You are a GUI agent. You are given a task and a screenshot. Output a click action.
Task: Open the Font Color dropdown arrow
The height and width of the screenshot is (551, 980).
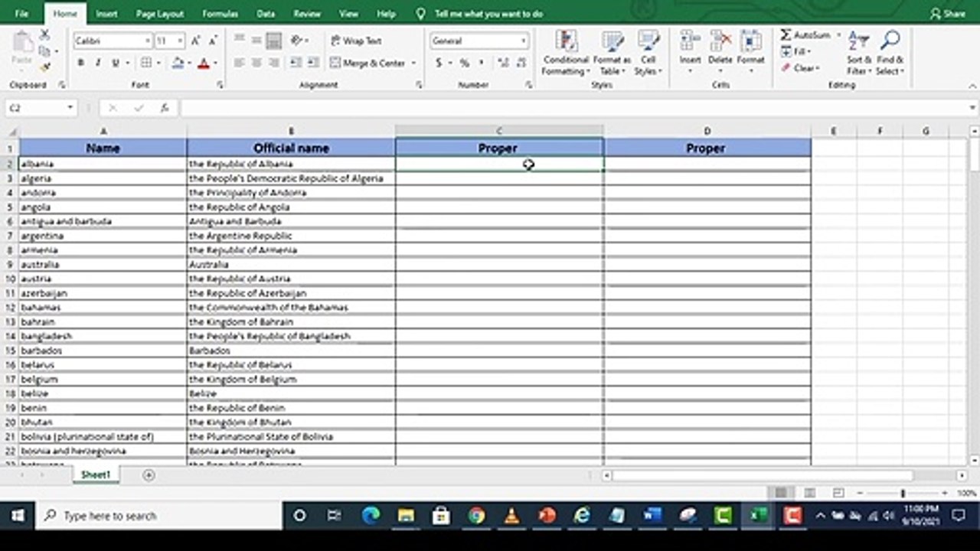tap(215, 63)
